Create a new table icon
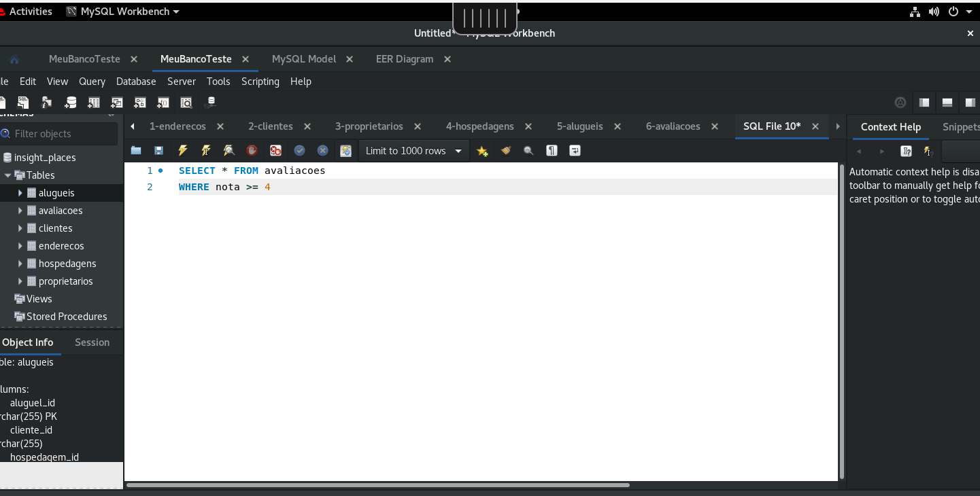 (93, 103)
